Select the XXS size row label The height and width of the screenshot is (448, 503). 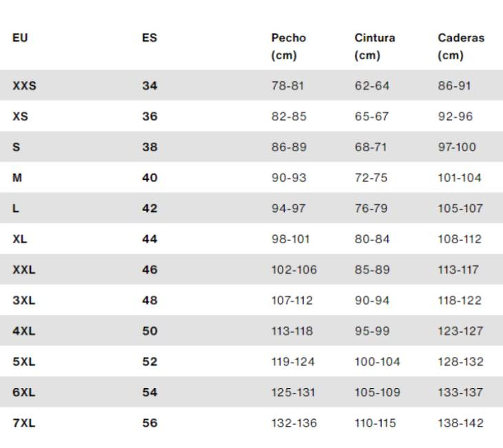coord(24,86)
